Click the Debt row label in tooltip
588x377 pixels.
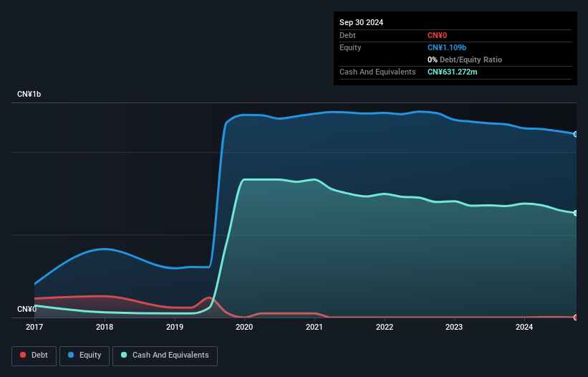click(347, 35)
